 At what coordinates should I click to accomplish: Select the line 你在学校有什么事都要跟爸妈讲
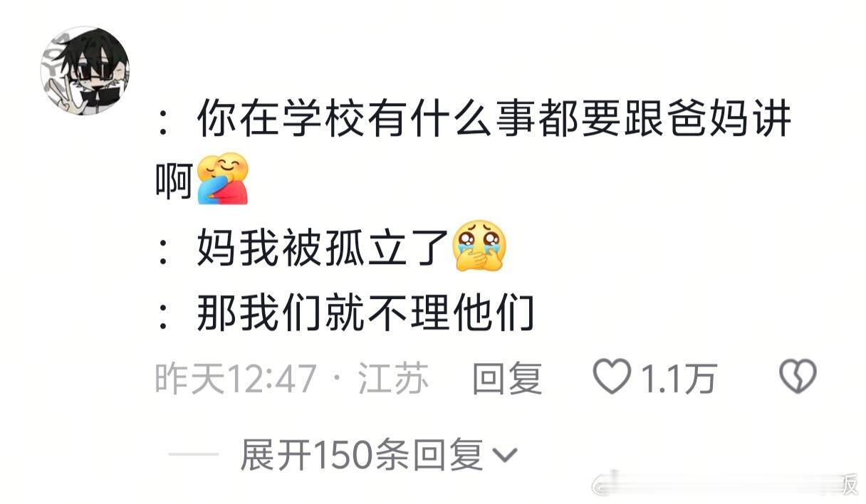(494, 119)
